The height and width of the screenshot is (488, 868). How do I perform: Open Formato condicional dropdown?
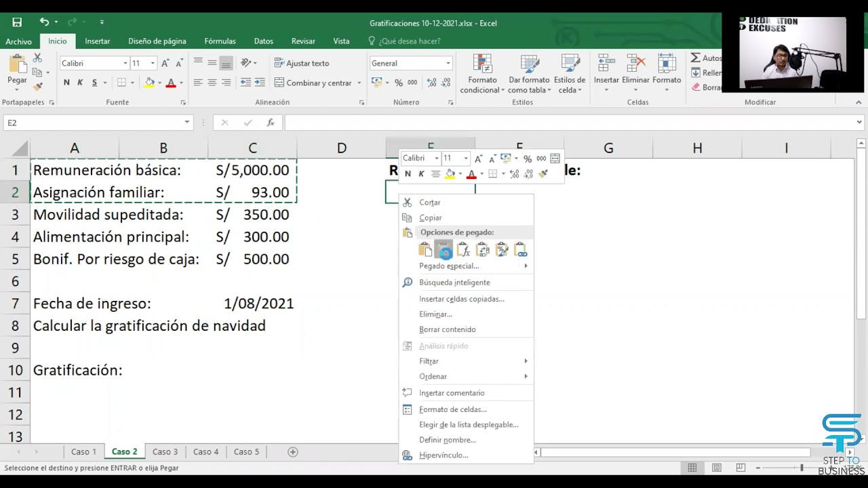click(x=482, y=74)
